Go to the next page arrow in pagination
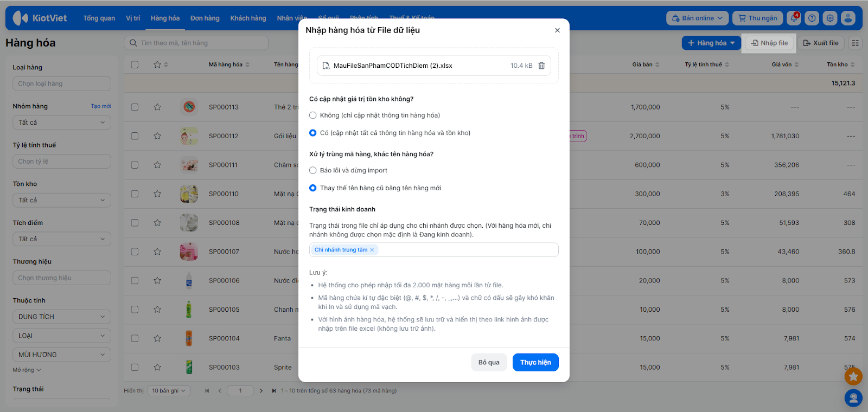The width and height of the screenshot is (868, 412). click(x=261, y=391)
